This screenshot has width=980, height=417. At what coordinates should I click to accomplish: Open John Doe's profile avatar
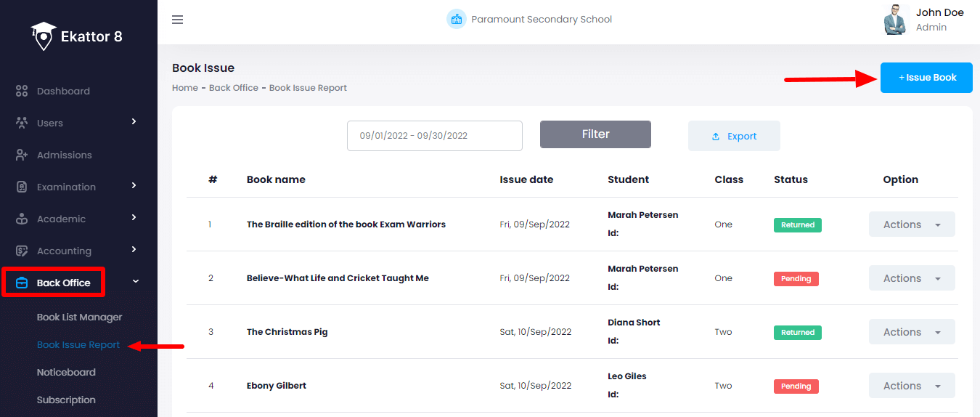pyautogui.click(x=897, y=20)
